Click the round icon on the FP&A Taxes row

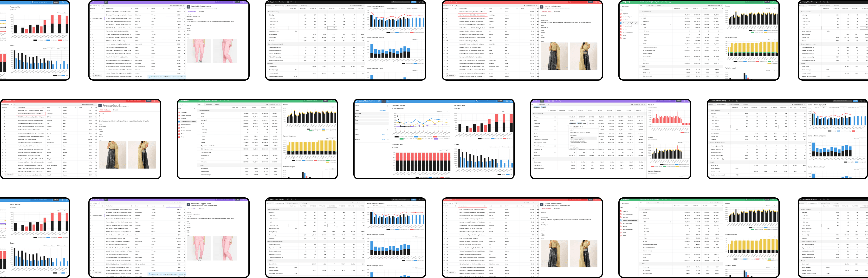click(x=555, y=152)
